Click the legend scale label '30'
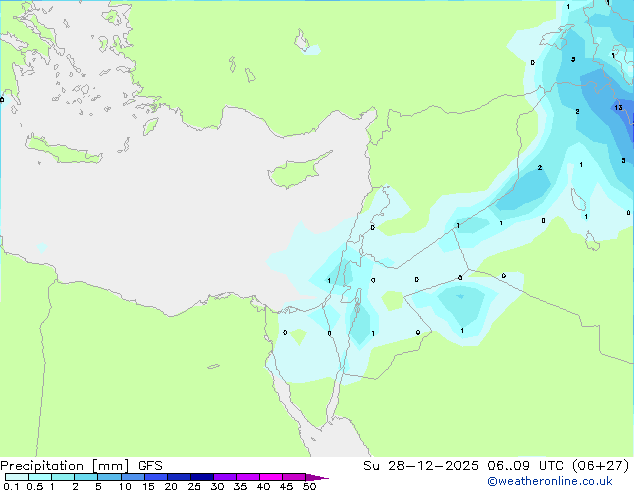Viewport: 634px width, 490px height. [217, 486]
